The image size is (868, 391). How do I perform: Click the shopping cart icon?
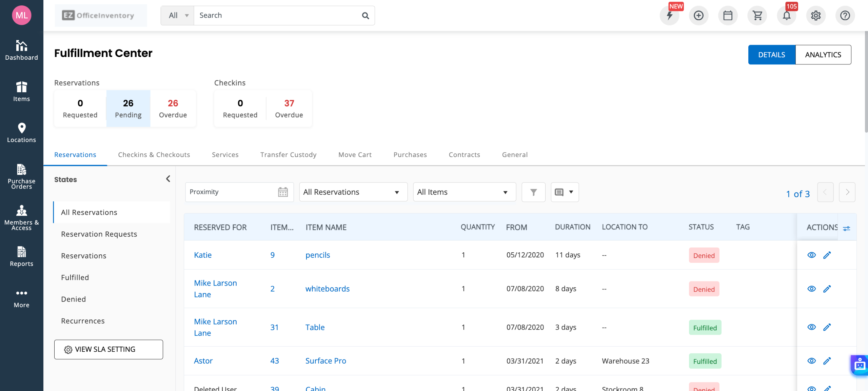click(757, 16)
